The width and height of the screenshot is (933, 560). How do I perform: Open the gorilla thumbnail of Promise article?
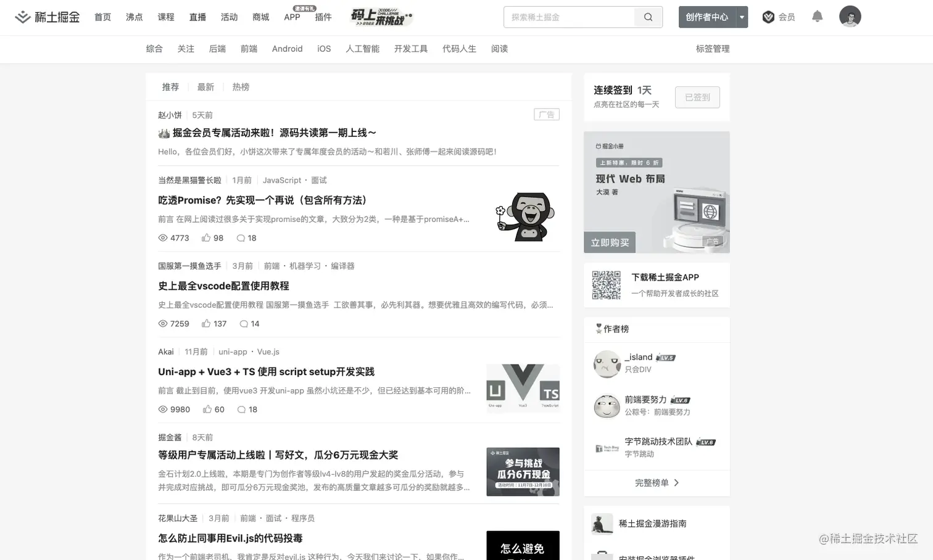coord(525,216)
